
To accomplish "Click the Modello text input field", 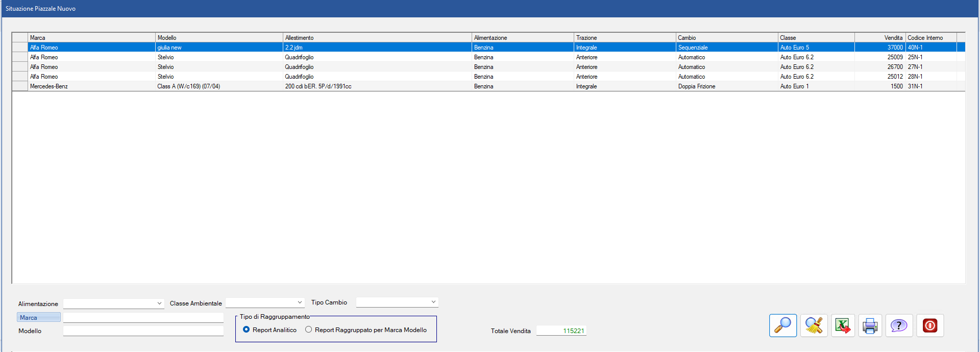I will 143,331.
